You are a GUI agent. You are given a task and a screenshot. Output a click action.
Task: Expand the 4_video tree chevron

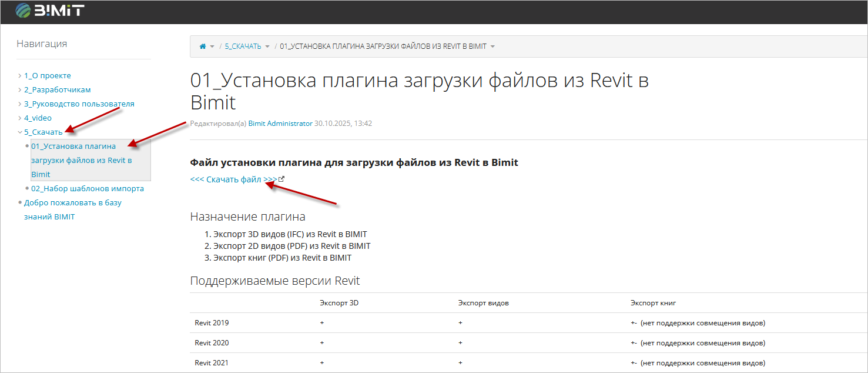click(19, 118)
